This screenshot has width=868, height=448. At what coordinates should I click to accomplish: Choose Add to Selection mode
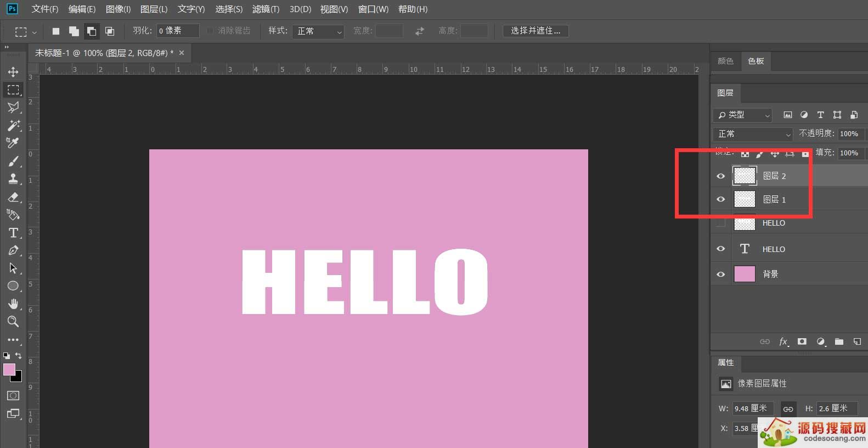point(74,31)
